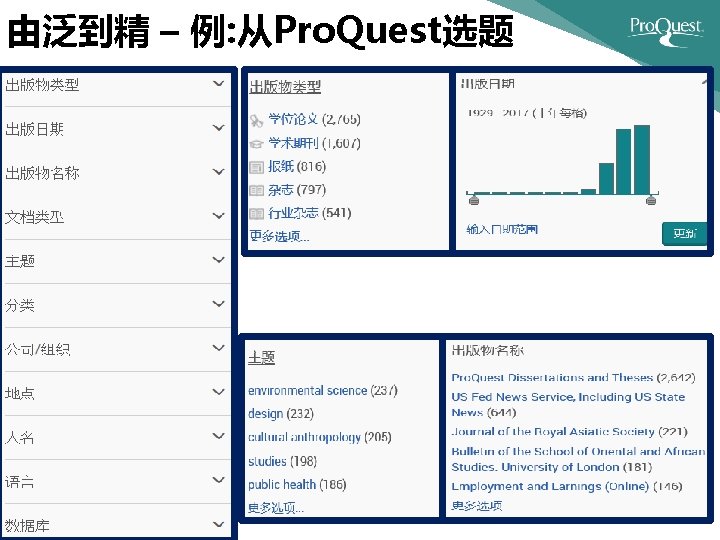Open 更多选项 under 出版物名称 panel
Screen dimensions: 720x540
[x=477, y=506]
